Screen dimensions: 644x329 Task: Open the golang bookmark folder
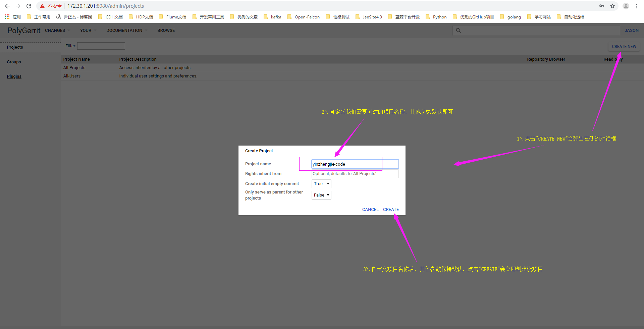pos(511,17)
